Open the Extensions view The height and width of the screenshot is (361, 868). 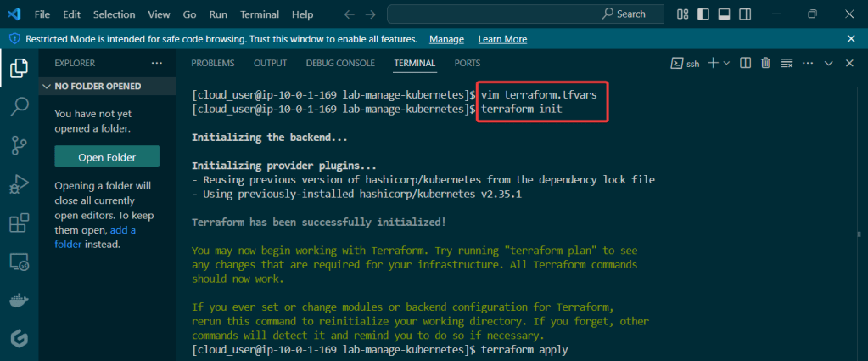19,223
